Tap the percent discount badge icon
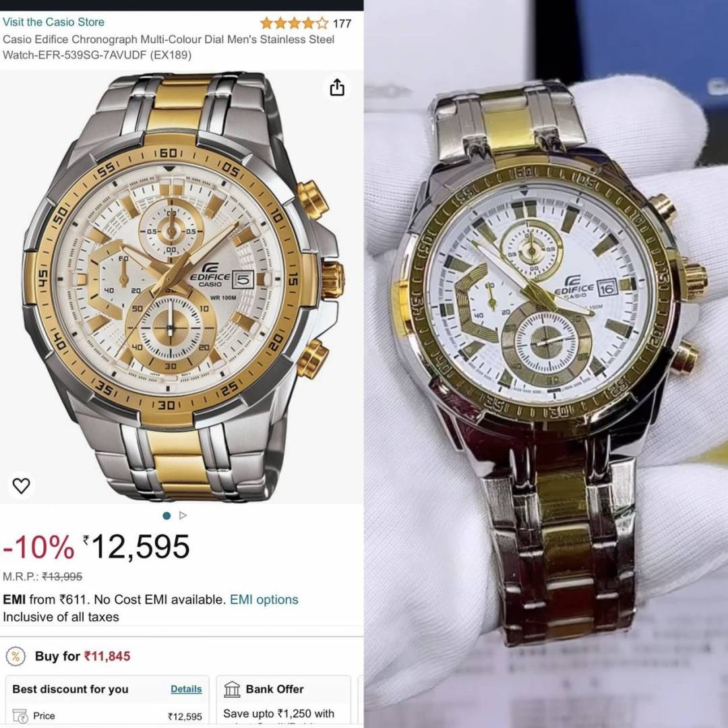The image size is (728, 728). tap(16, 657)
